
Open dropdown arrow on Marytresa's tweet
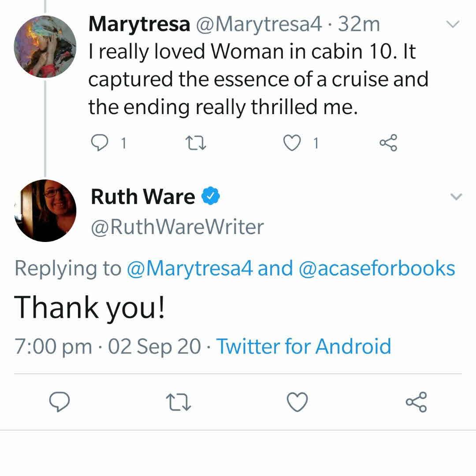point(453,24)
